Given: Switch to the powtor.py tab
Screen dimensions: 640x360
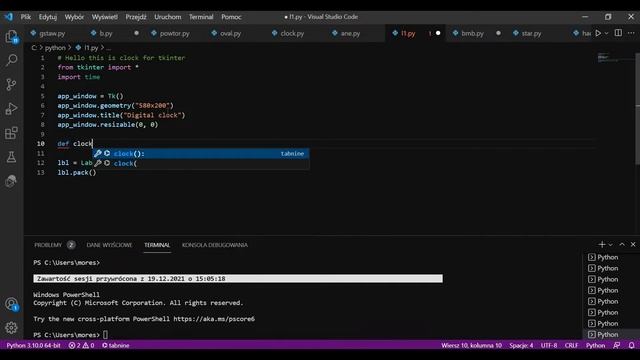Looking at the screenshot, I should point(174,33).
